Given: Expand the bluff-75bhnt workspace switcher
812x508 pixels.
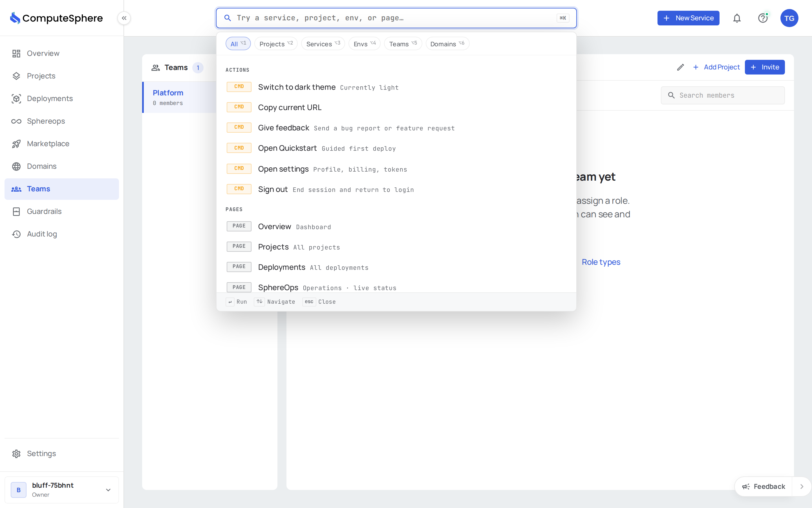Looking at the screenshot, I should [62, 490].
